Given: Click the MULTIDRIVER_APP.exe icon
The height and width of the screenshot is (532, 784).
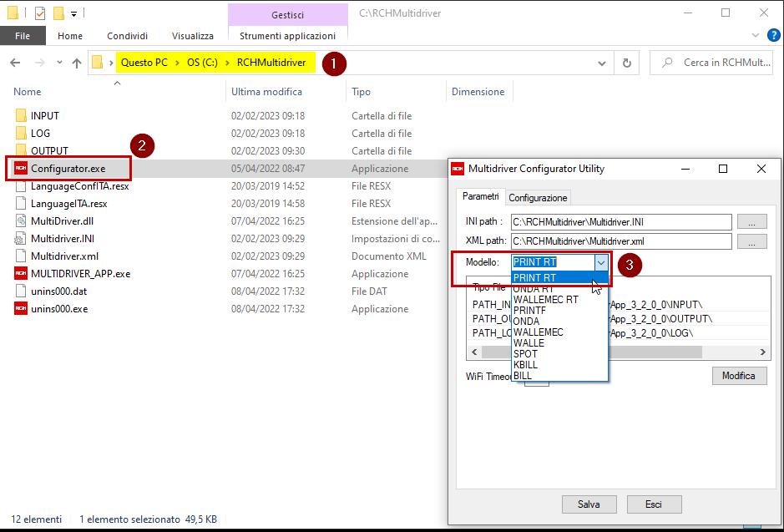Looking at the screenshot, I should [x=22, y=274].
